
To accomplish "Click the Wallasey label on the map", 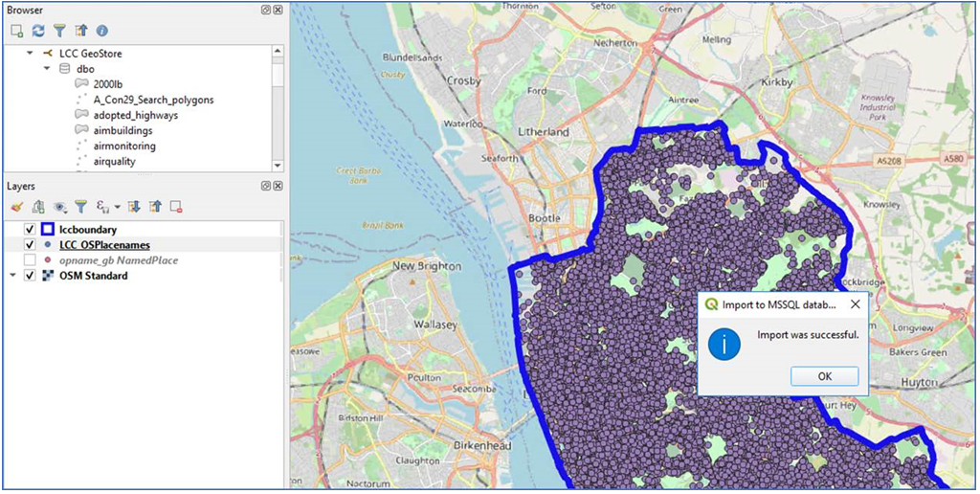I will 435,326.
